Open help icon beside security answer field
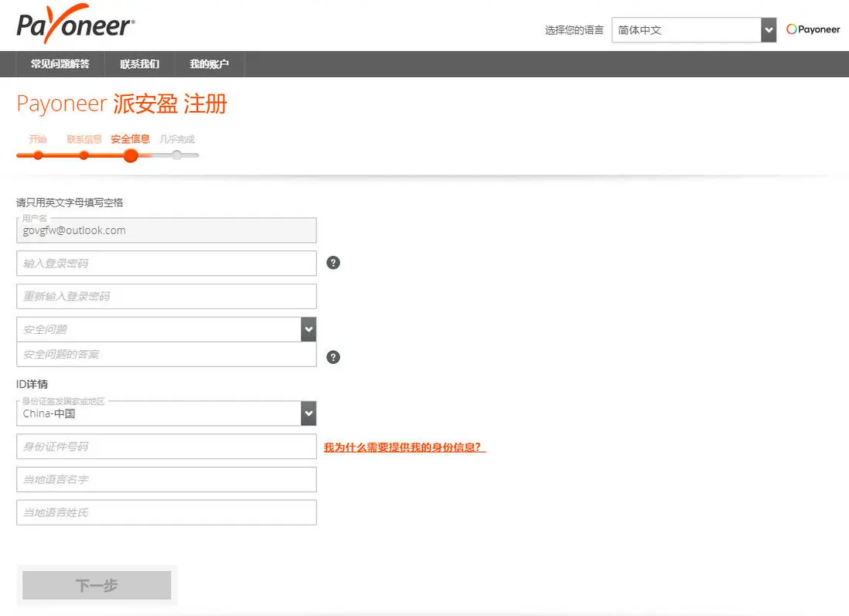849x616 pixels. [x=333, y=357]
